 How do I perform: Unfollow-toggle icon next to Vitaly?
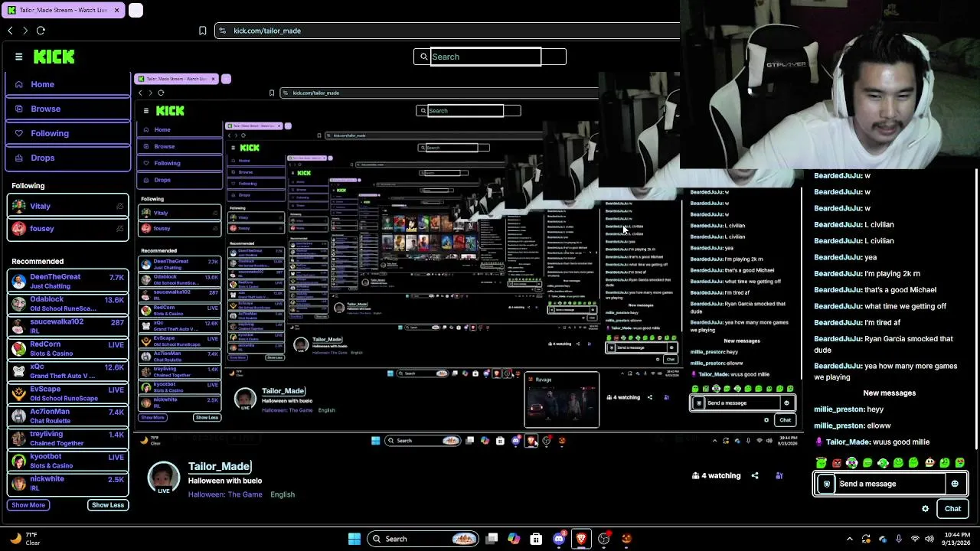tap(119, 206)
